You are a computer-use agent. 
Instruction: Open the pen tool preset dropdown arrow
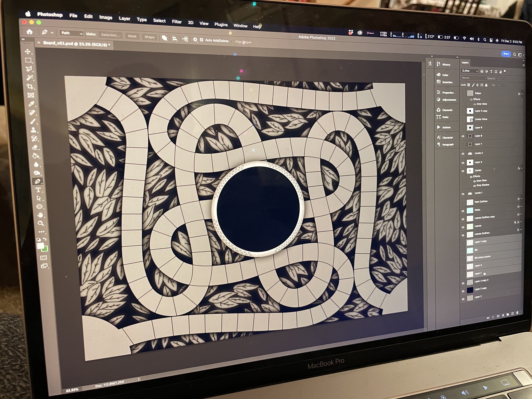pyautogui.click(x=52, y=32)
